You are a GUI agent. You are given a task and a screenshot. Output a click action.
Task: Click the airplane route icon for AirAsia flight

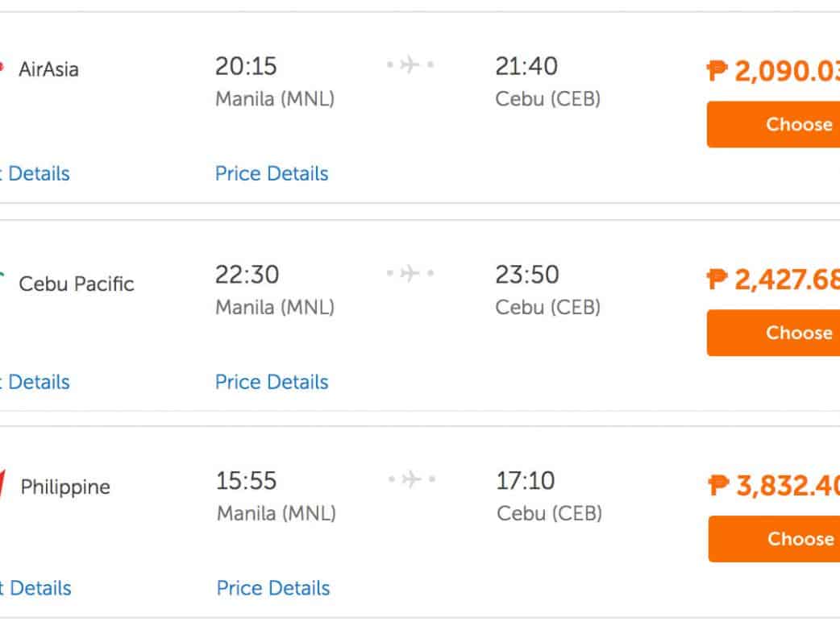click(410, 64)
